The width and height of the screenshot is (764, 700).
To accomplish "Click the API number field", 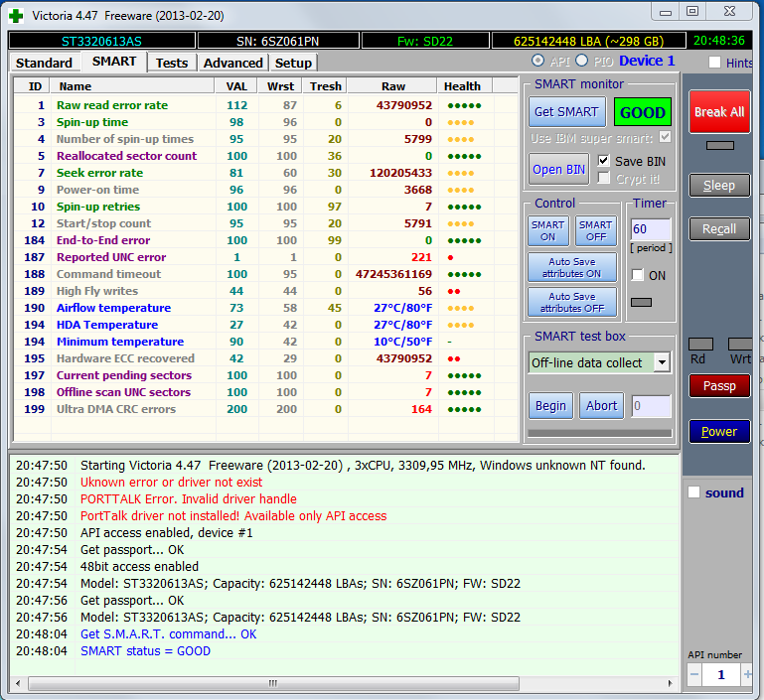I will pos(721,675).
